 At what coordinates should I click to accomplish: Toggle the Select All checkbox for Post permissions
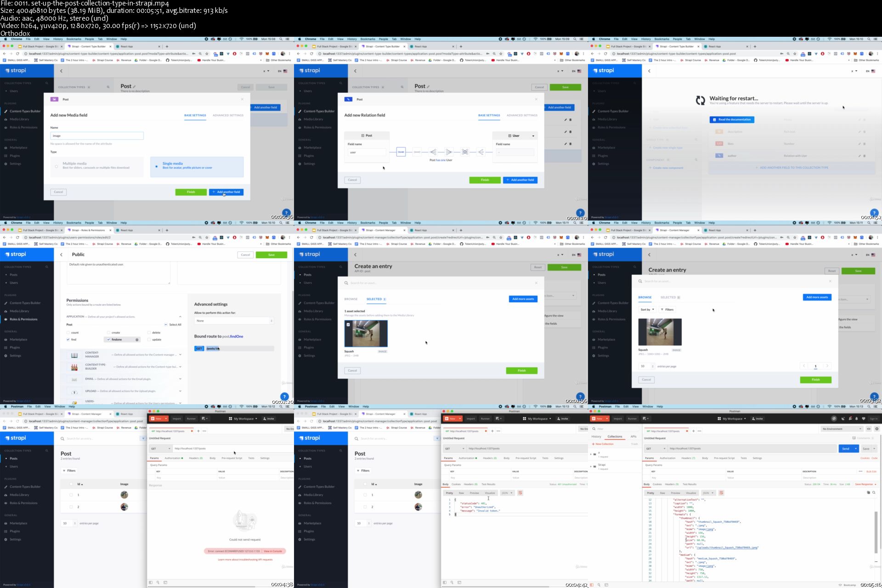pyautogui.click(x=166, y=325)
